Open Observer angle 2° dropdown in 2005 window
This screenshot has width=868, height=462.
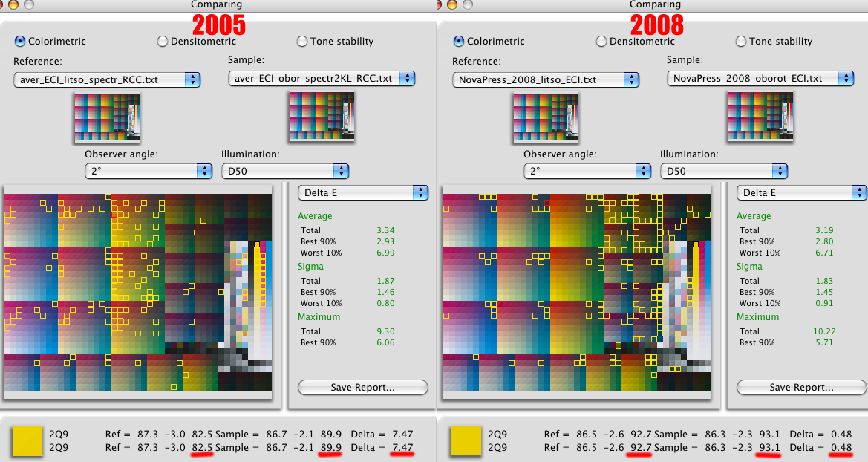click(x=149, y=172)
